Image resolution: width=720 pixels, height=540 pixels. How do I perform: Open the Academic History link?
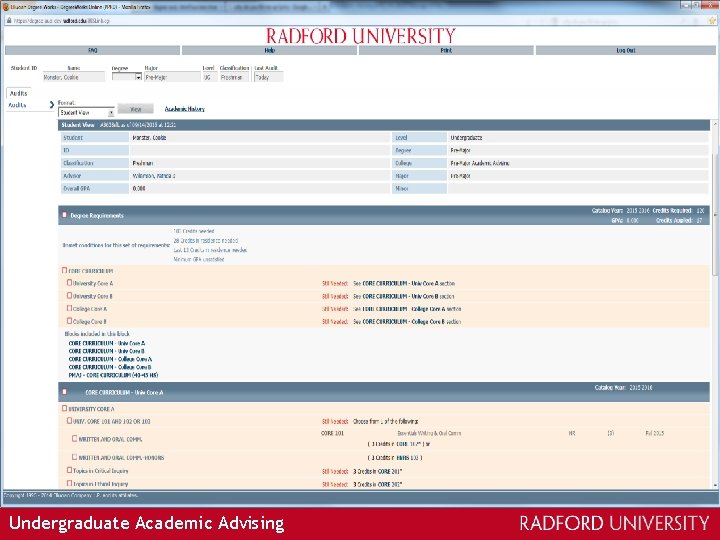[185, 109]
